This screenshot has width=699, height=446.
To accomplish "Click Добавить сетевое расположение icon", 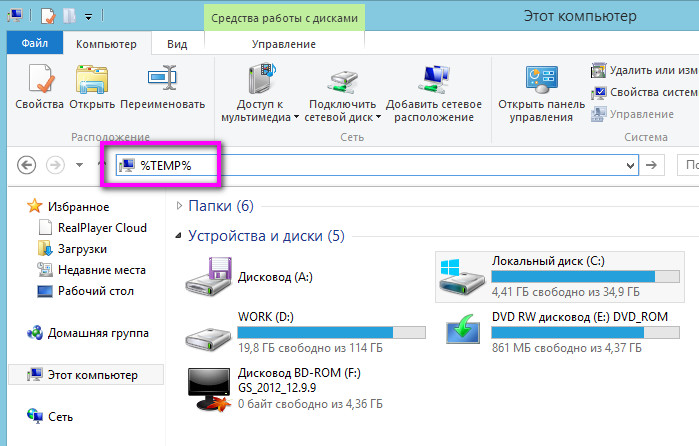I will pyautogui.click(x=434, y=79).
